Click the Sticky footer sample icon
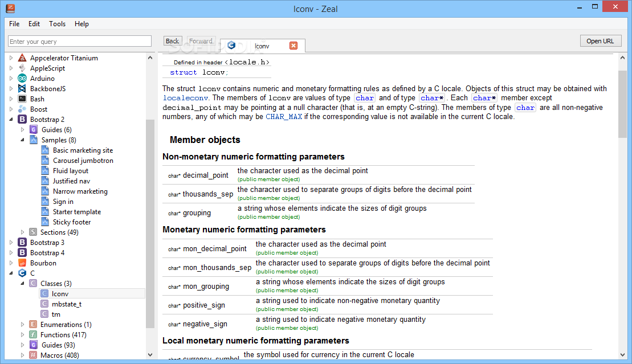This screenshot has height=364, width=632. 45,222
